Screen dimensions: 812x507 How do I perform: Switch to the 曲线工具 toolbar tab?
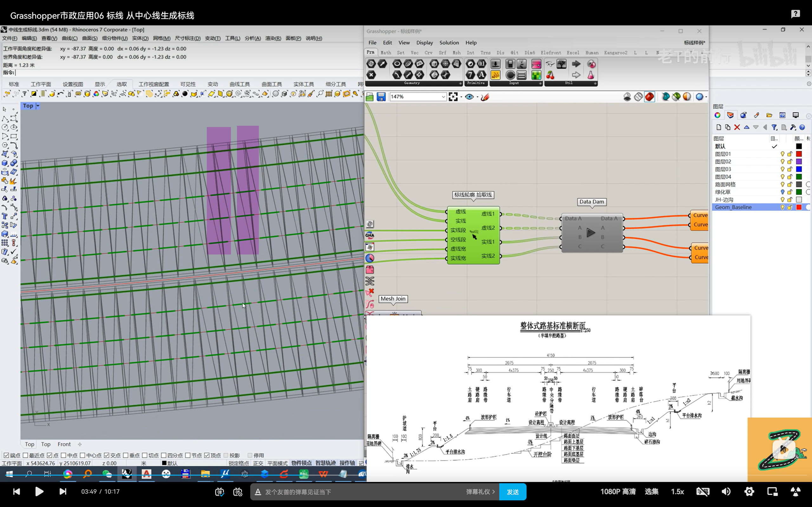239,84
